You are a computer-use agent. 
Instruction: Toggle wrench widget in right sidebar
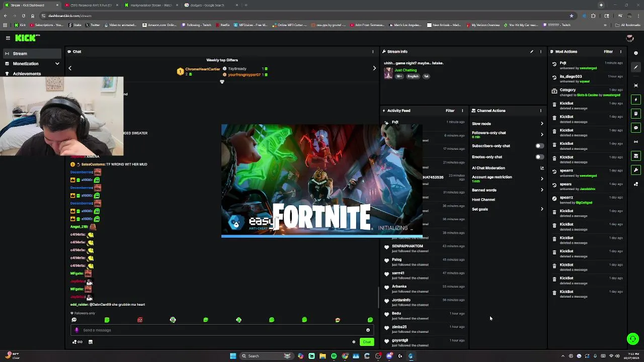[x=636, y=170]
